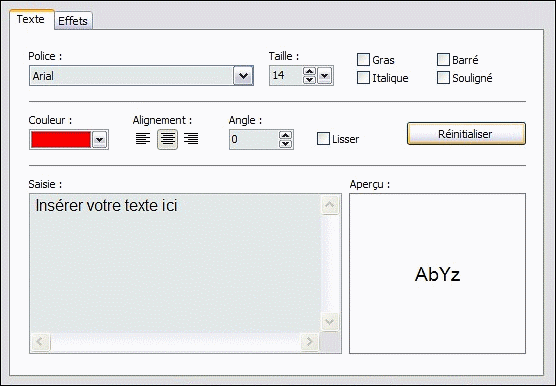Enable the Barré checkbox
Screen dimensions: 556x386
click(443, 60)
